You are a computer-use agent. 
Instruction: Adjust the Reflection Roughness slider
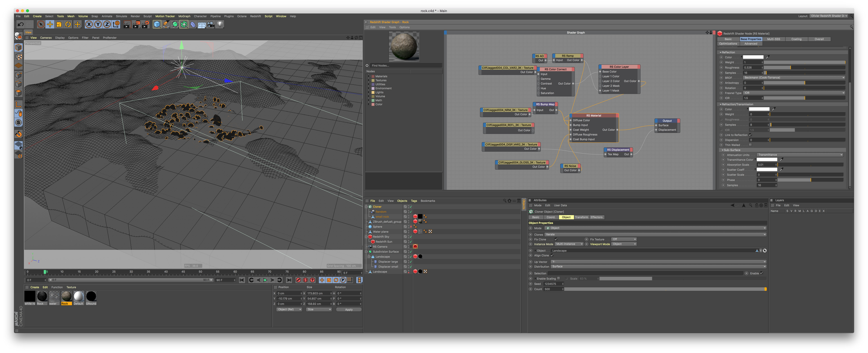(805, 68)
